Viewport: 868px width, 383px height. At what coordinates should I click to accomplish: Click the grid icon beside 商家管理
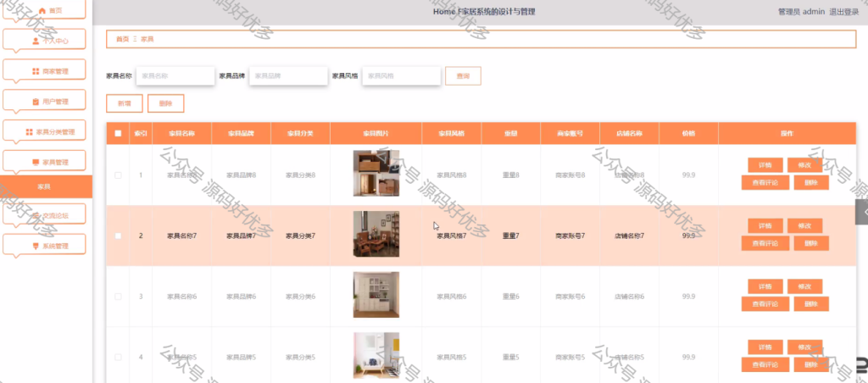point(36,71)
